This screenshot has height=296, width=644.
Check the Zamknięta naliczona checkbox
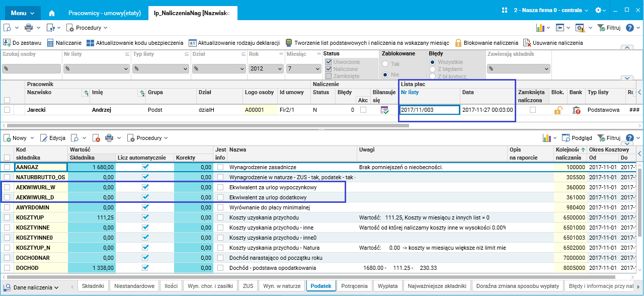[x=532, y=109]
